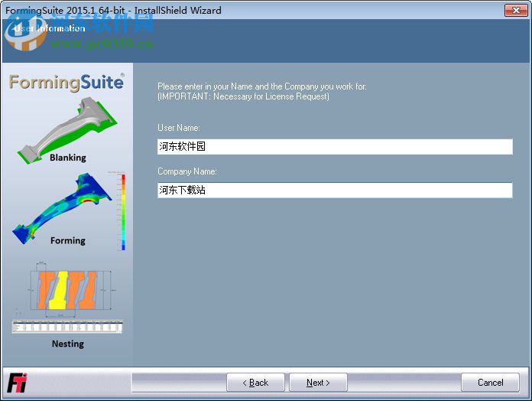Click the 'Blanking' caption

click(x=68, y=158)
